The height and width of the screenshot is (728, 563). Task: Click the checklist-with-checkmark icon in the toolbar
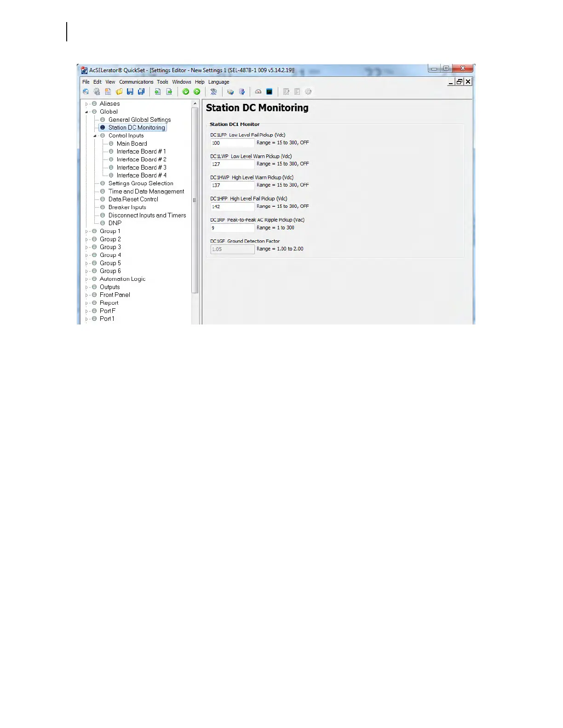tap(242, 92)
